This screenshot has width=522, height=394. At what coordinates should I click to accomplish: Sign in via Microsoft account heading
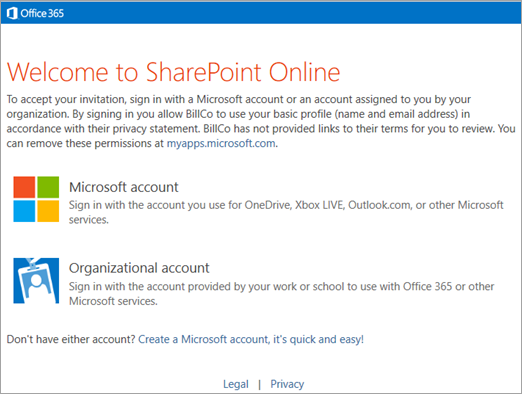[124, 187]
